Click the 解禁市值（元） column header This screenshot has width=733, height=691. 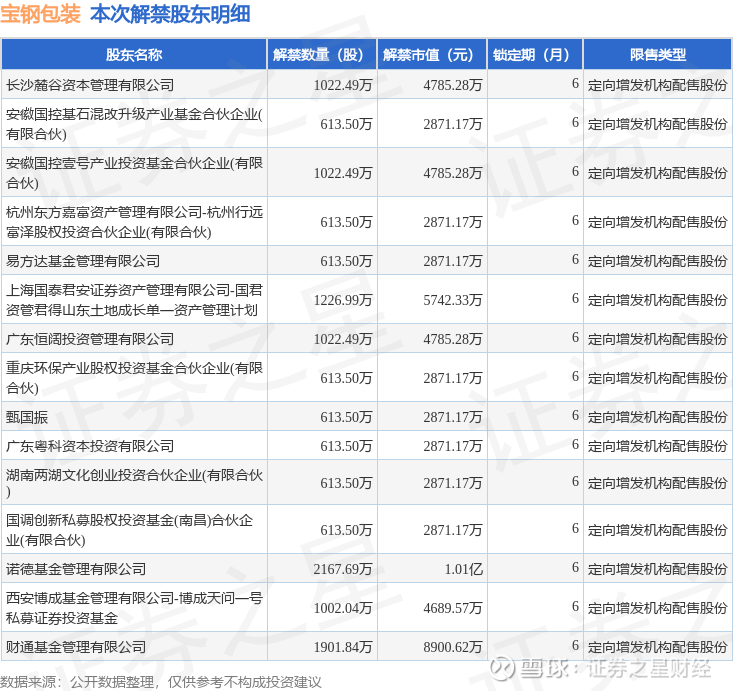click(432, 55)
